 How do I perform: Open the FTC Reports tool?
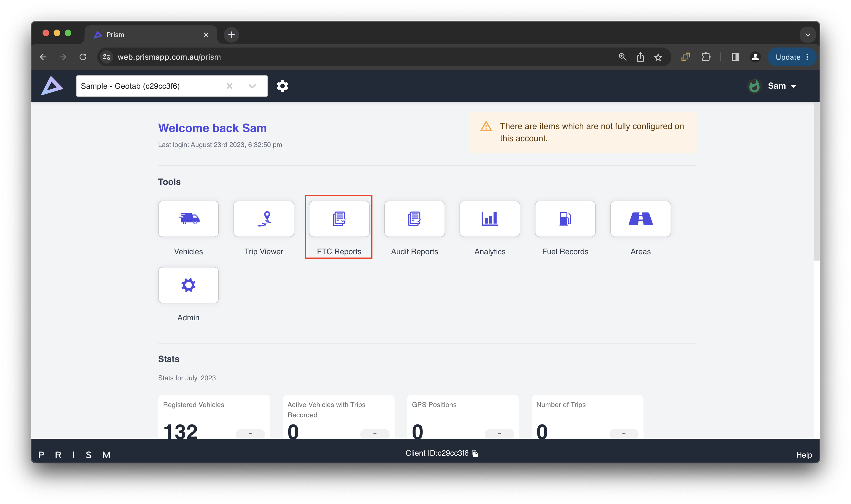pos(339,219)
